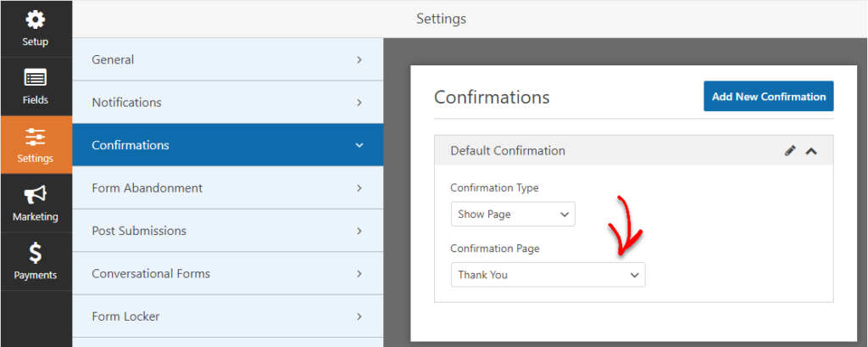The height and width of the screenshot is (347, 868).
Task: Click Add New Confirmation button
Action: pos(768,97)
